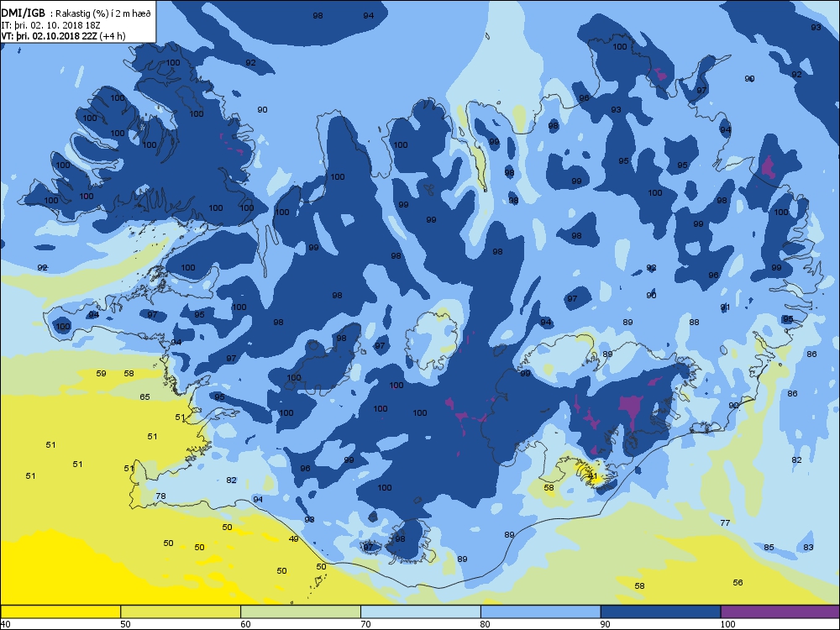Click the pale blue 70–80 legend swatch
Screen dimensions: 840x630
(x=421, y=612)
